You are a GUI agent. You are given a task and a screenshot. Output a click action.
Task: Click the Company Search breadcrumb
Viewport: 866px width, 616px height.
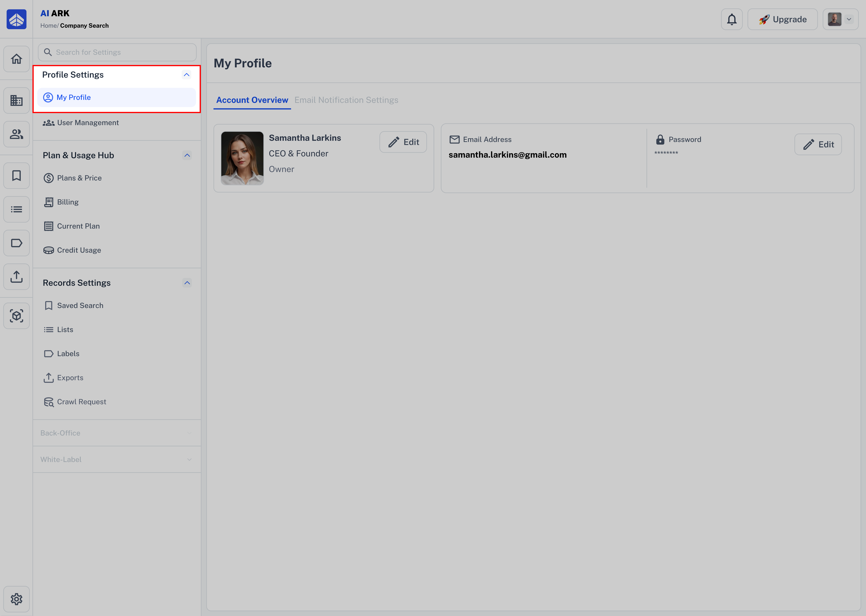pyautogui.click(x=84, y=26)
